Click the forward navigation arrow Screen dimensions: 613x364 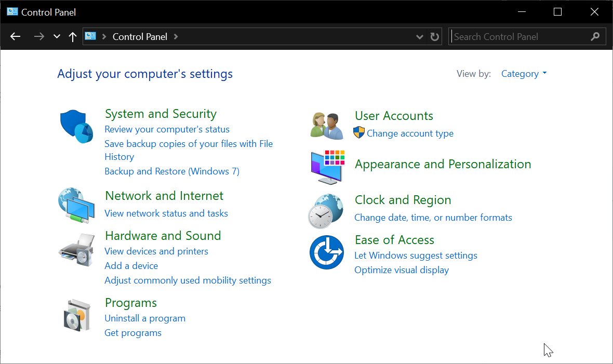point(39,36)
